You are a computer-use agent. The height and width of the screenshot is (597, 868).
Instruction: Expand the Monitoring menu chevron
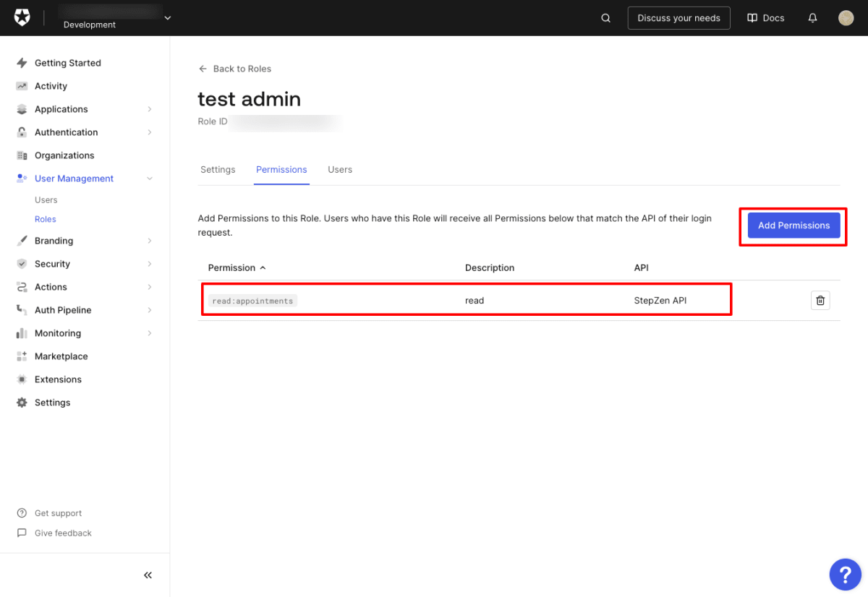150,333
